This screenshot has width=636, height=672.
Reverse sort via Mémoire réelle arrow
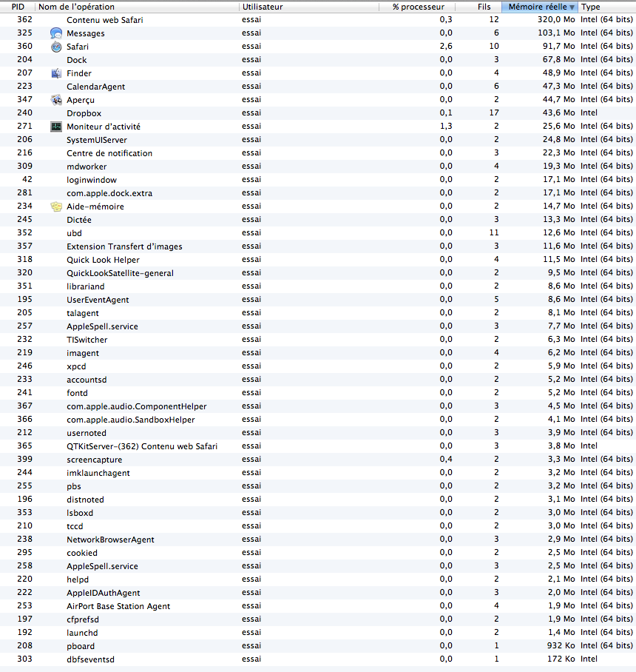click(572, 7)
